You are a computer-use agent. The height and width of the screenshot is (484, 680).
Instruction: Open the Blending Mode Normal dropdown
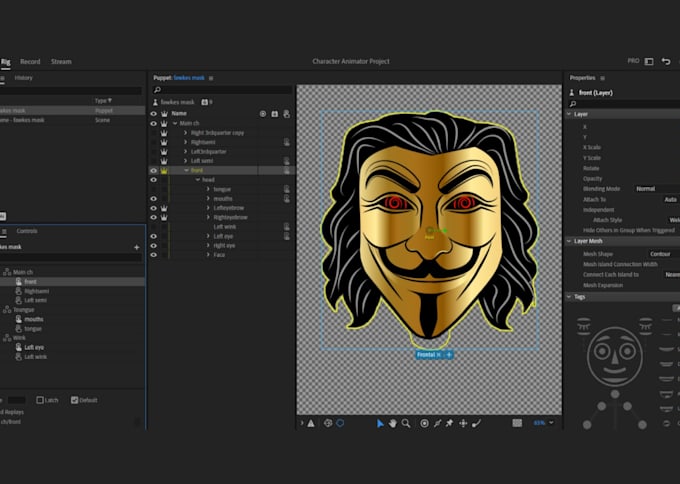[x=657, y=189]
